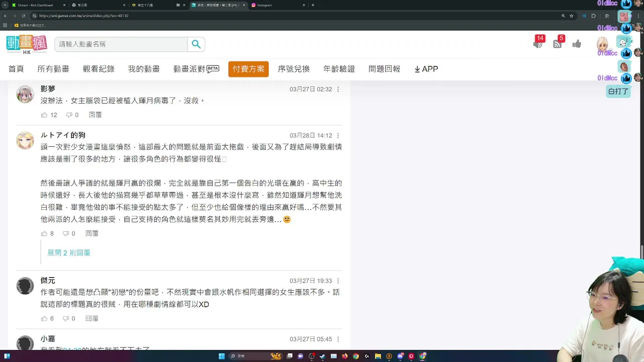Viewport: 644px width, 362px height.
Task: Go to 首頁 in site navigation
Action: pos(16,69)
